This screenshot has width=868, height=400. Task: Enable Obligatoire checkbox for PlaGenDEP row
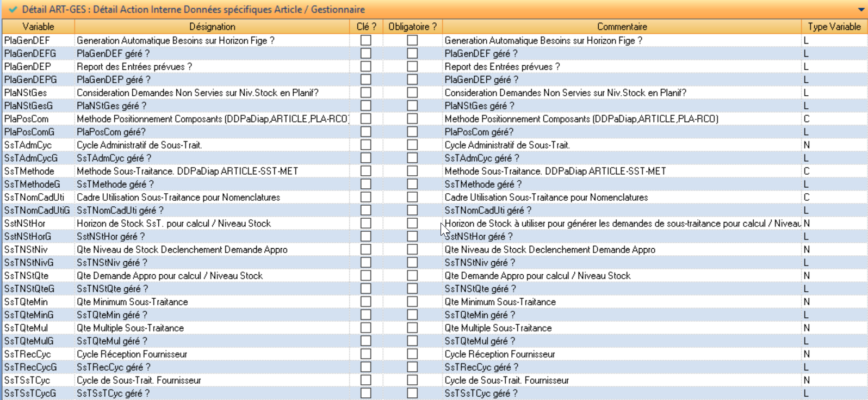(412, 66)
